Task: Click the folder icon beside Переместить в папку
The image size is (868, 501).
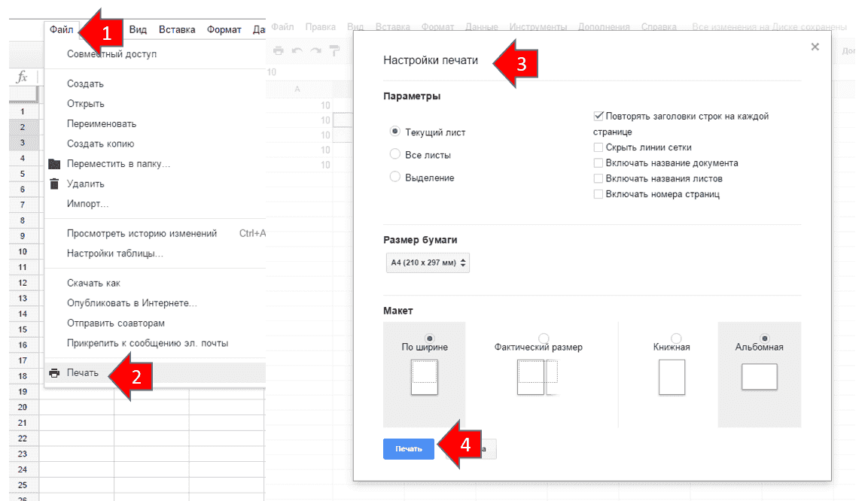Action: pyautogui.click(x=53, y=164)
